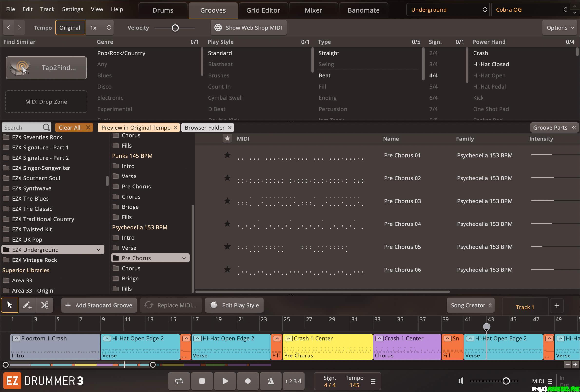
Task: Start playback with the play button
Action: click(x=225, y=381)
